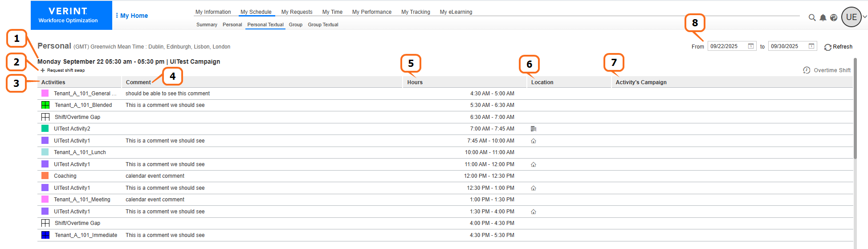The width and height of the screenshot is (868, 249).
Task: Click the plus icon for Request shift swap
Action: coord(43,70)
